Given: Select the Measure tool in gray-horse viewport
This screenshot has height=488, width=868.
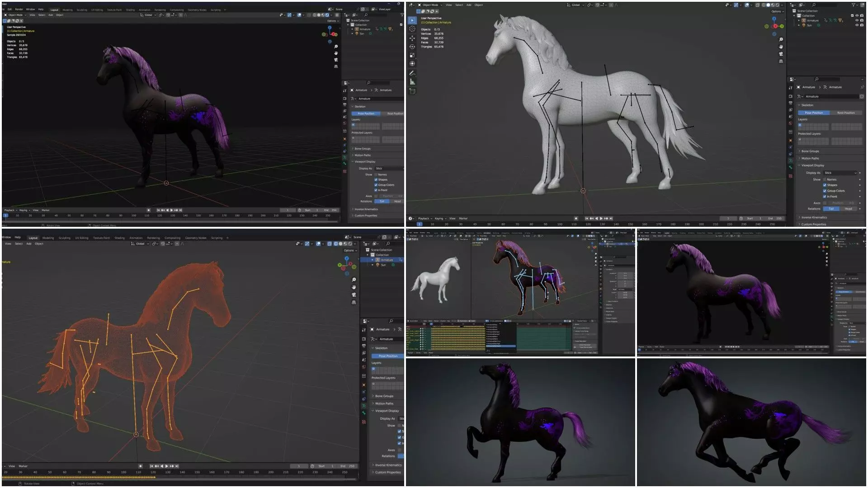Looking at the screenshot, I should point(412,82).
